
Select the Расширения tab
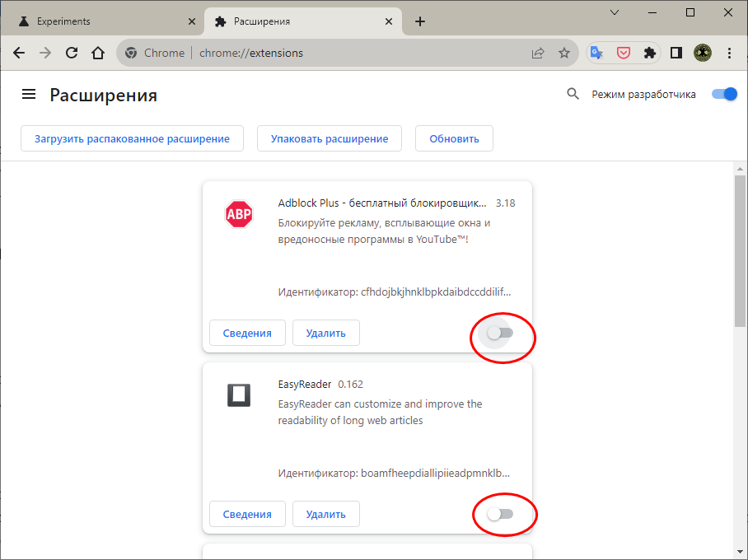tap(303, 21)
